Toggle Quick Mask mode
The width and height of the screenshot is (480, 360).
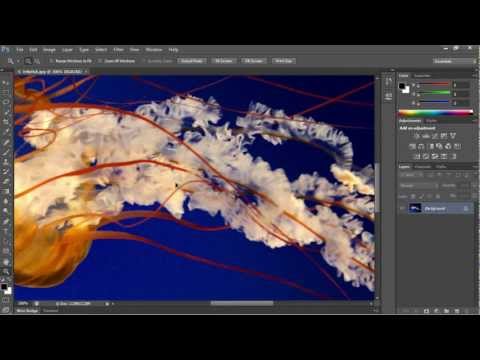[x=6, y=301]
